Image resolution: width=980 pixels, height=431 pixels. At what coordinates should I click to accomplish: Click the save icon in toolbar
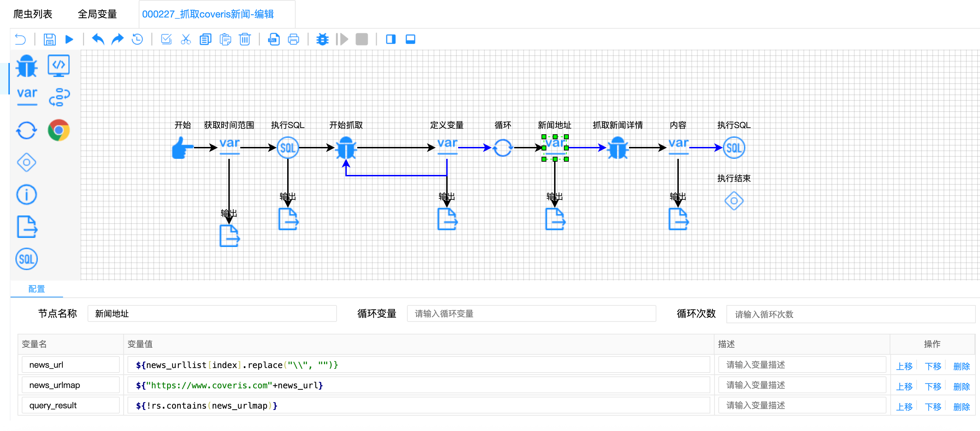[49, 40]
